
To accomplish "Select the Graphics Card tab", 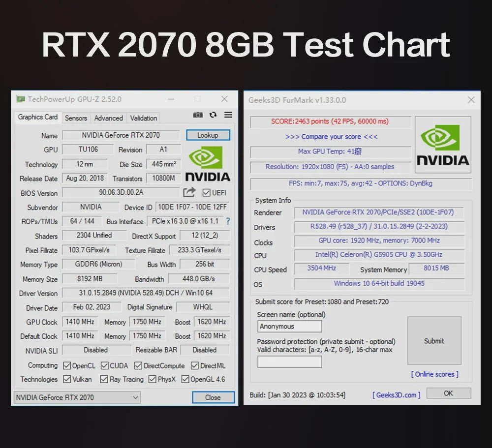I will (x=38, y=117).
